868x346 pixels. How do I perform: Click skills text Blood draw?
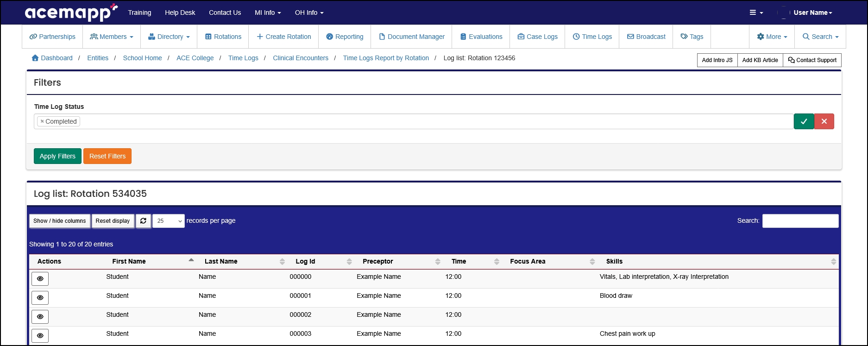coord(616,296)
